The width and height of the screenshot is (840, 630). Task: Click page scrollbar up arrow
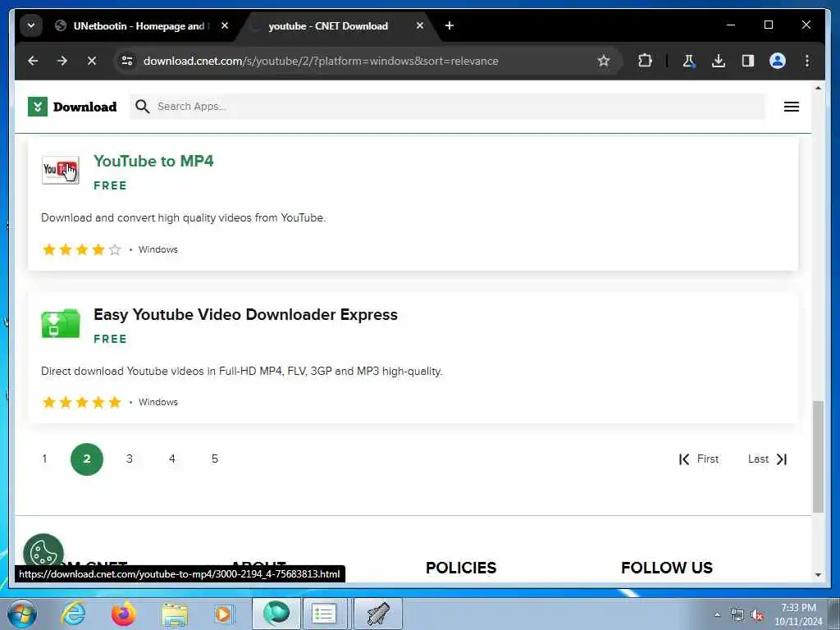pos(818,87)
